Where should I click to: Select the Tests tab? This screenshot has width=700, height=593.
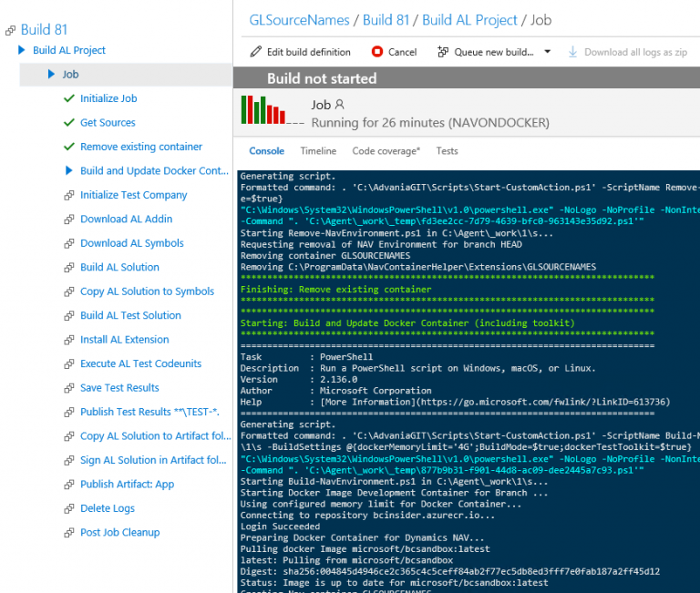click(447, 151)
